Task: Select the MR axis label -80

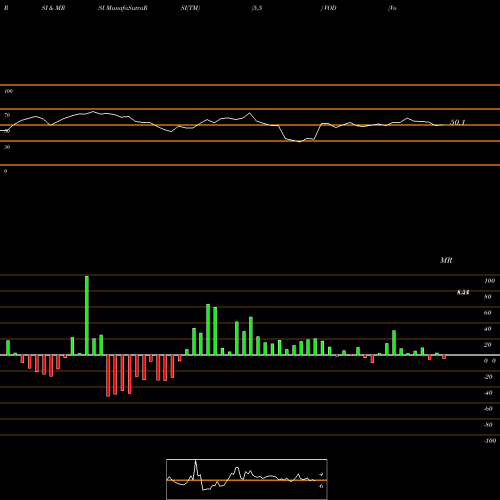Action: (488, 425)
